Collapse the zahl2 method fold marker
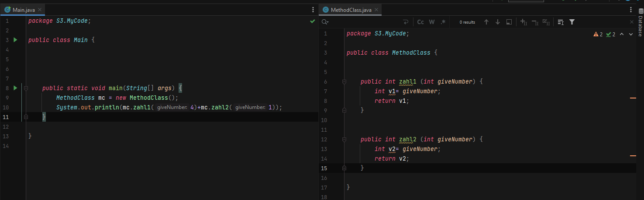The image size is (644, 200). pyautogui.click(x=344, y=140)
